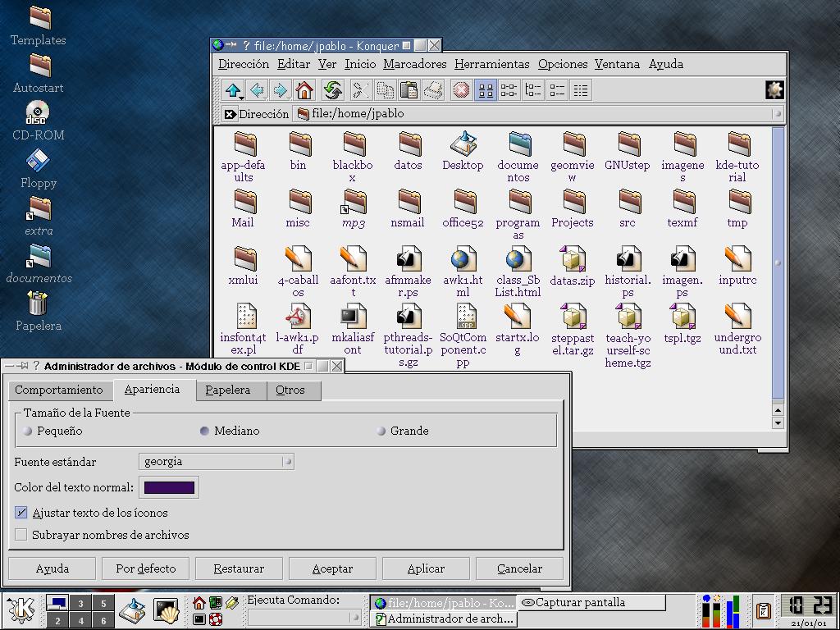The height and width of the screenshot is (630, 840).
Task: Click CD-ROM desktop icon
Action: (x=38, y=121)
